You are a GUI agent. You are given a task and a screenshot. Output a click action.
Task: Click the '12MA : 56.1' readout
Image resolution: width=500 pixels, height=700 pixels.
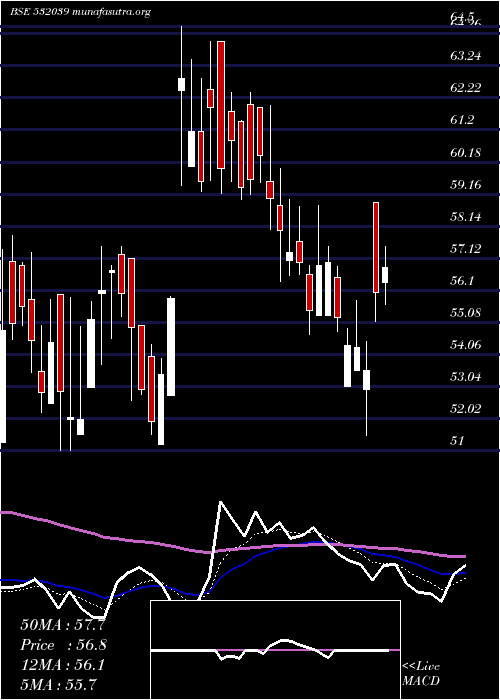coord(63,665)
